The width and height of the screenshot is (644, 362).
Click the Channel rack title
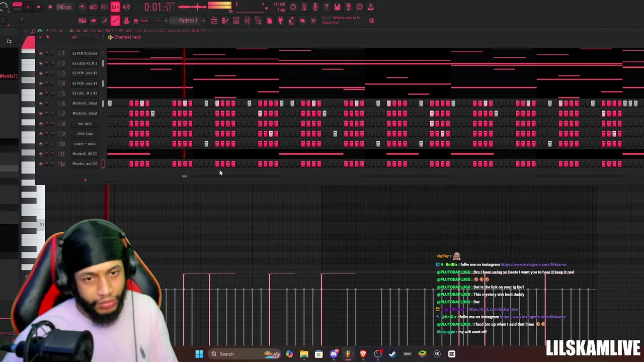127,37
